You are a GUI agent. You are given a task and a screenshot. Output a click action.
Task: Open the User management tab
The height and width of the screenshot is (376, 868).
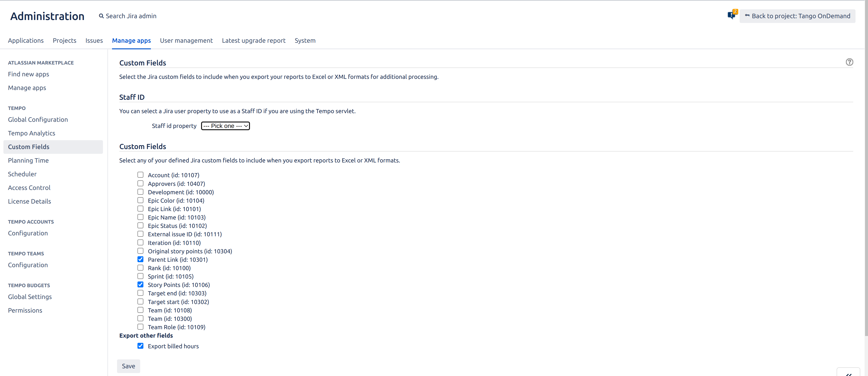point(186,40)
